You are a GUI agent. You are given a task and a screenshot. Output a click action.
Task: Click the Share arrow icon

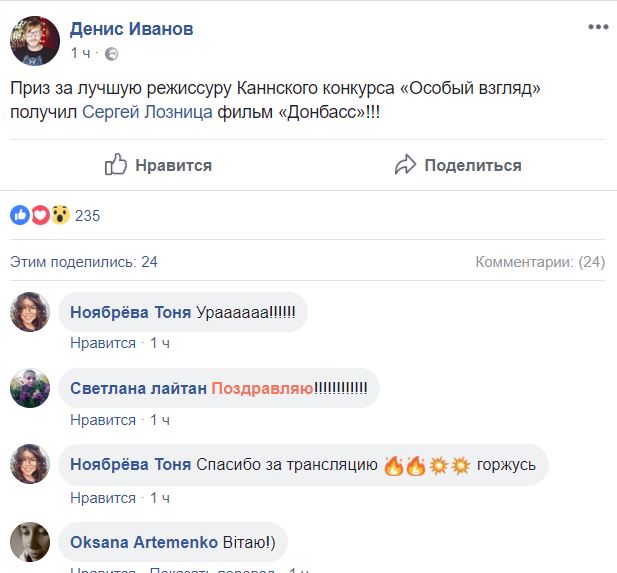click(405, 165)
